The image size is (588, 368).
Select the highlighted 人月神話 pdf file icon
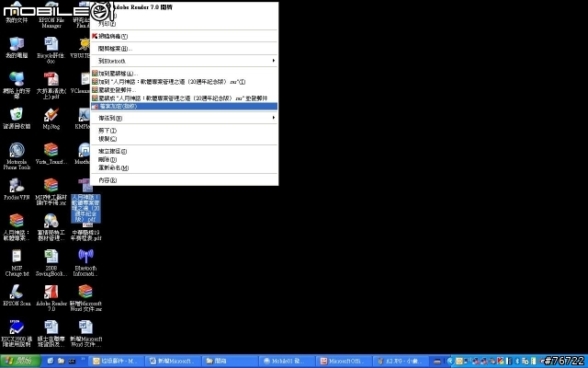pyautogui.click(x=85, y=201)
